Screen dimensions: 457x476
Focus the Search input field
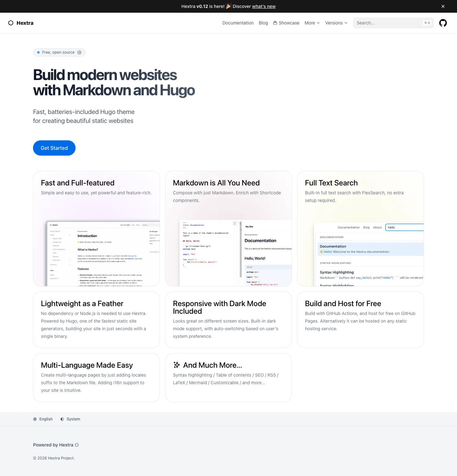pyautogui.click(x=394, y=23)
